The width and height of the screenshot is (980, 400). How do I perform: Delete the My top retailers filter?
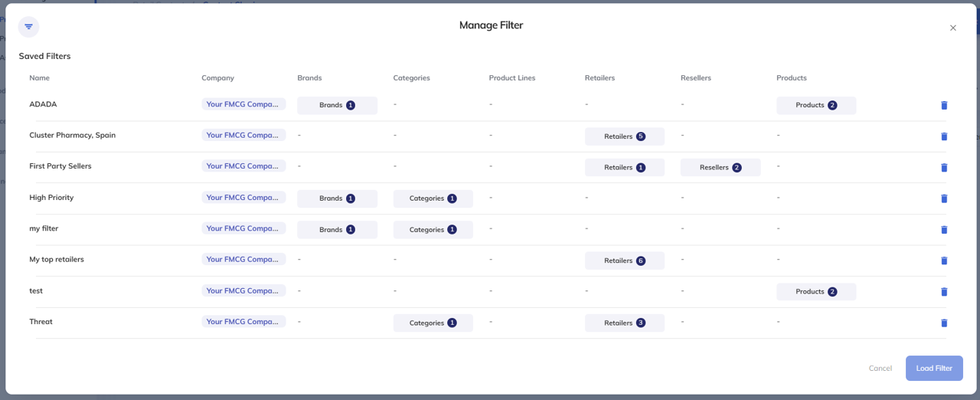tap(944, 261)
